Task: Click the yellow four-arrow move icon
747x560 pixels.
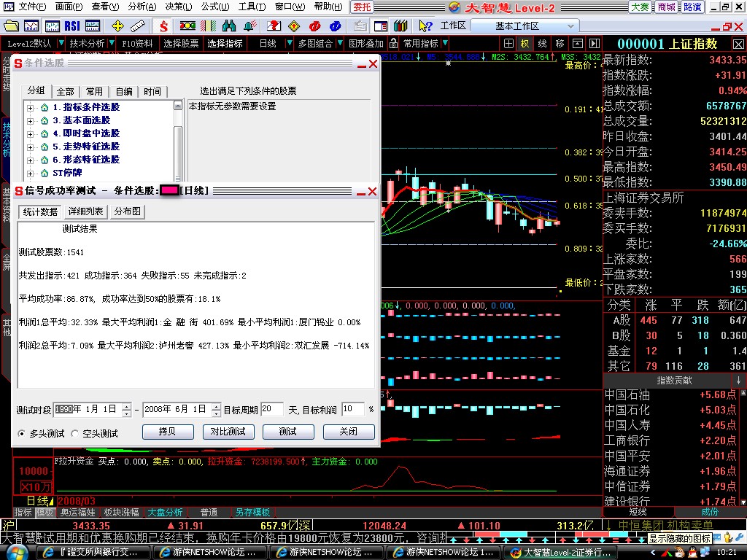Action: tap(118, 26)
